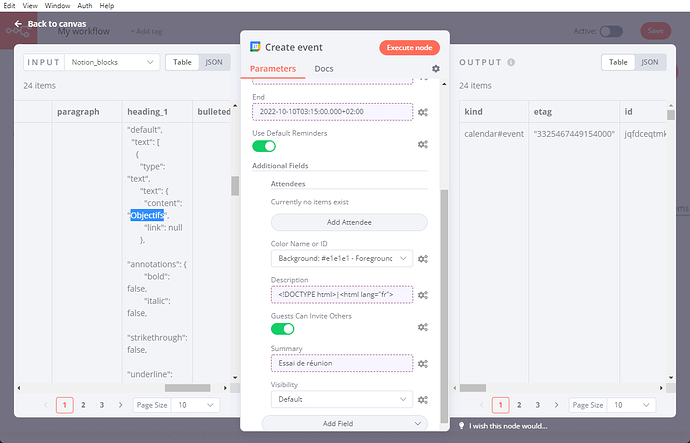This screenshot has height=443, width=690.
Task: Select the Parameters tab
Action: pyautogui.click(x=273, y=69)
